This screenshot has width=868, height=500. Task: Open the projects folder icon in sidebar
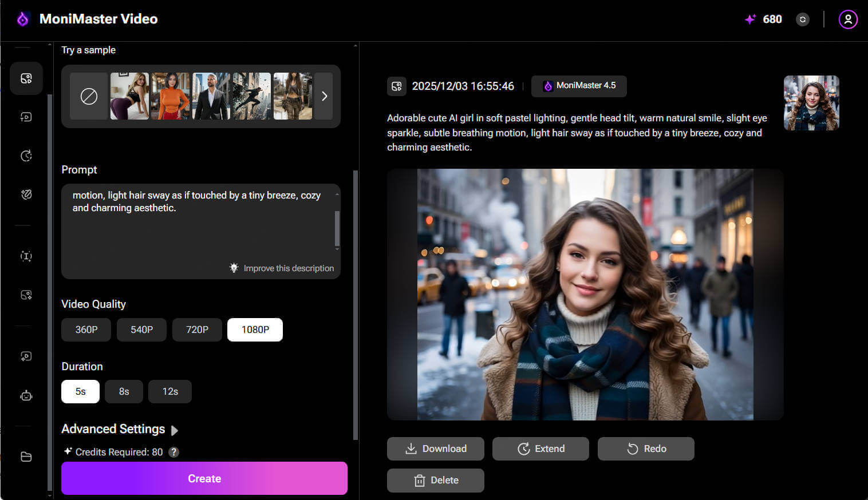[x=26, y=457]
